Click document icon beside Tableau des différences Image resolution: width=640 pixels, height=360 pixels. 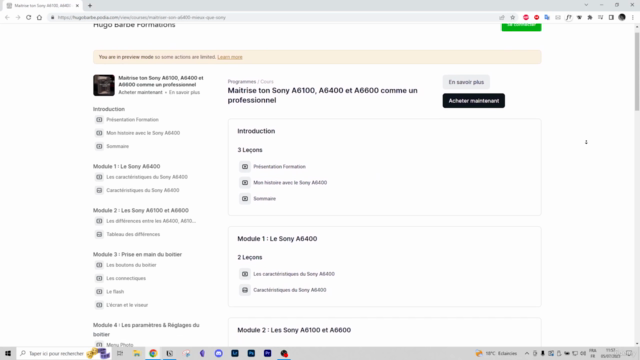(x=99, y=234)
